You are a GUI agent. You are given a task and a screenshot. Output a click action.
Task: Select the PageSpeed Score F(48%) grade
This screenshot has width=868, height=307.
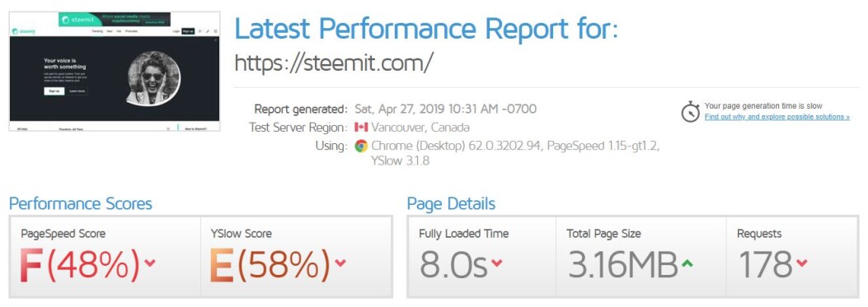point(80,263)
